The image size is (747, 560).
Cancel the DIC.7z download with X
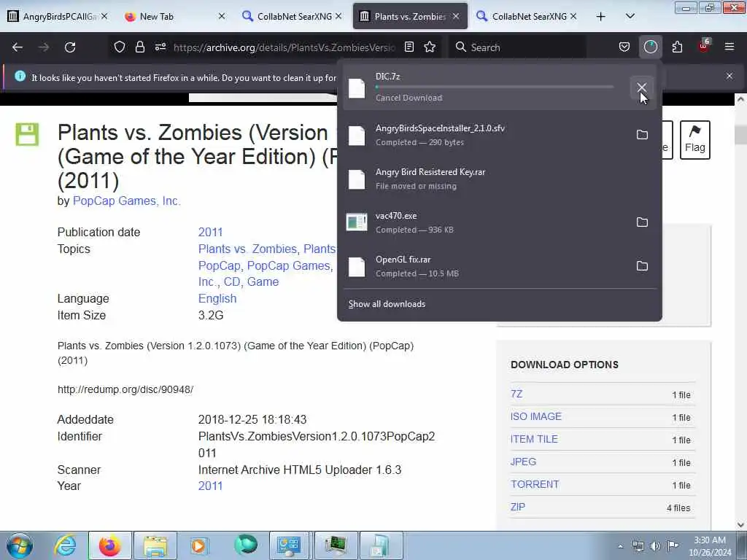click(x=642, y=87)
